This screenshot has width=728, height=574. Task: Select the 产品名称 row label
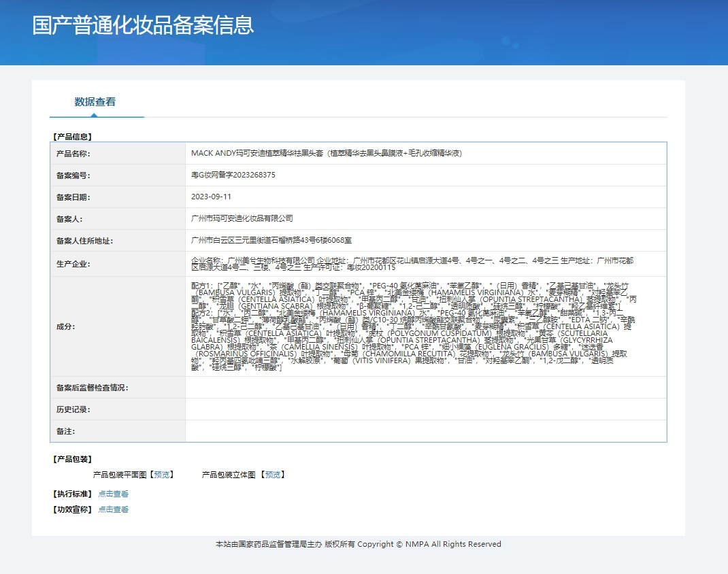click(x=73, y=154)
